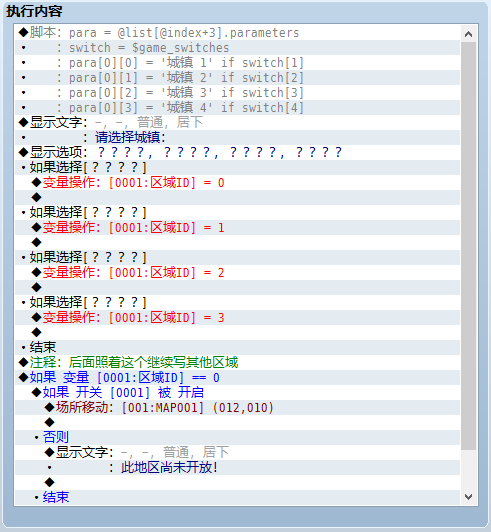Select the script line 'para = @list[@index+3].parameters'
Screen dimensions: 491x532
tap(238, 33)
